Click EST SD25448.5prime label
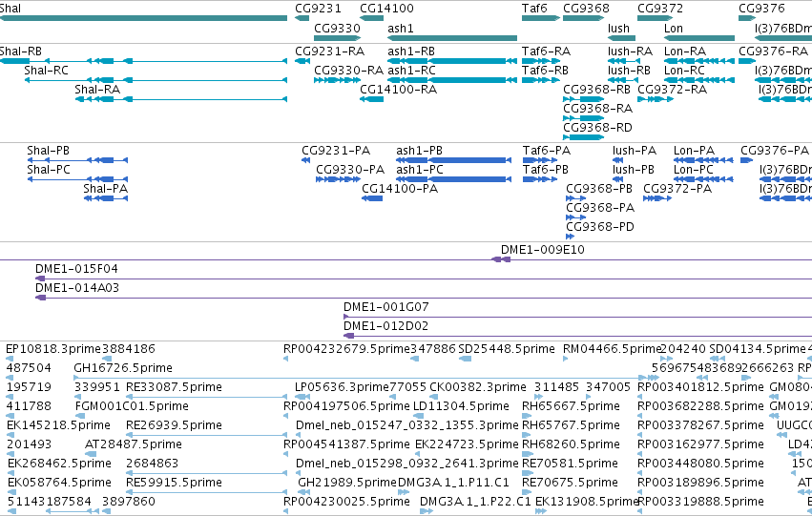 [507, 349]
